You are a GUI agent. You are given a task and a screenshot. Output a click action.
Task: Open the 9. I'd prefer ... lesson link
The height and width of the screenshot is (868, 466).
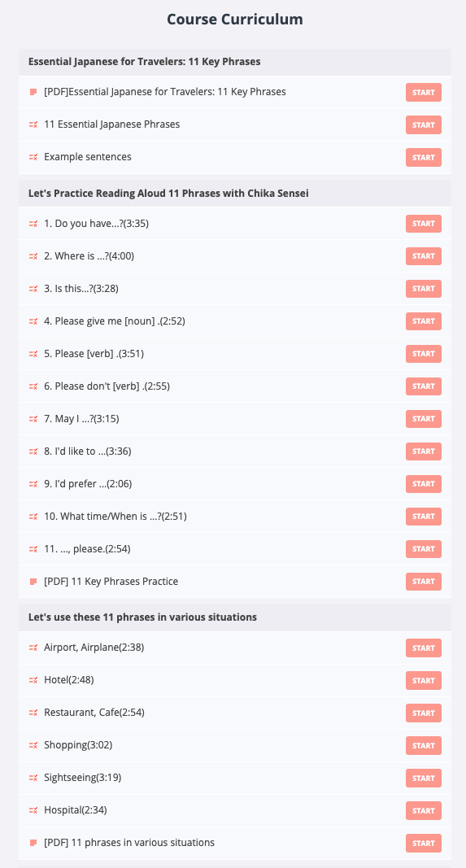click(x=88, y=484)
